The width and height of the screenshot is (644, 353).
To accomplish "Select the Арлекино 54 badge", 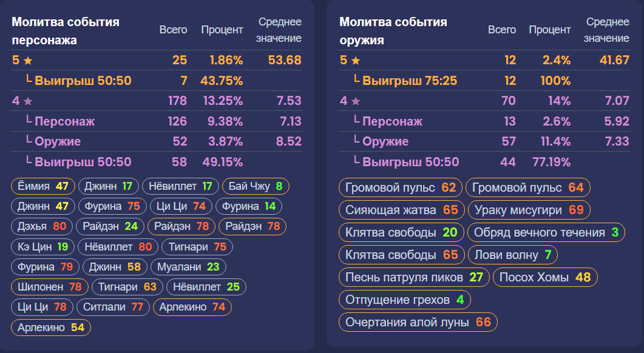I will (51, 328).
